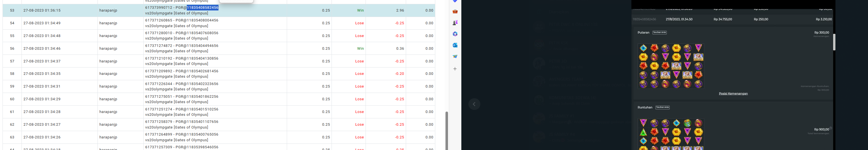Screen dimensions: 868x150
Task: Click the Putaran slot grid thumbnail
Action: click(670, 66)
